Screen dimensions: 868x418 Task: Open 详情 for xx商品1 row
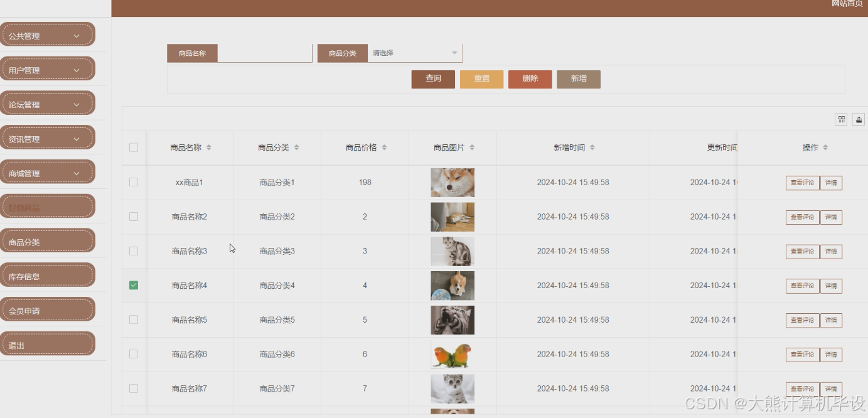(831, 183)
